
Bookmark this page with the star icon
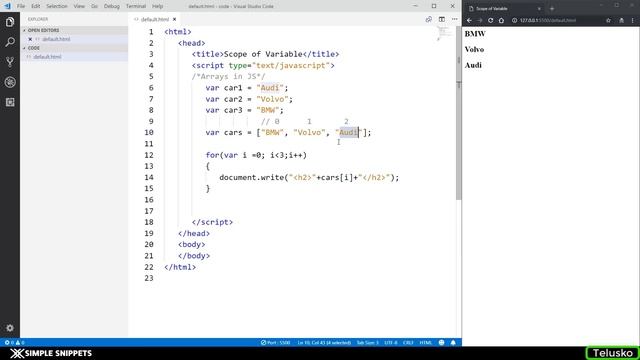coord(609,20)
